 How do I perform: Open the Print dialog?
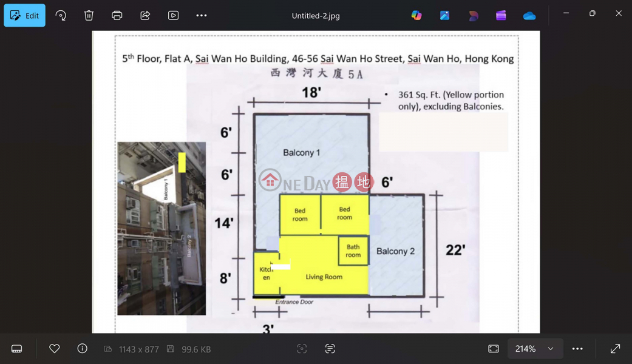tap(117, 15)
